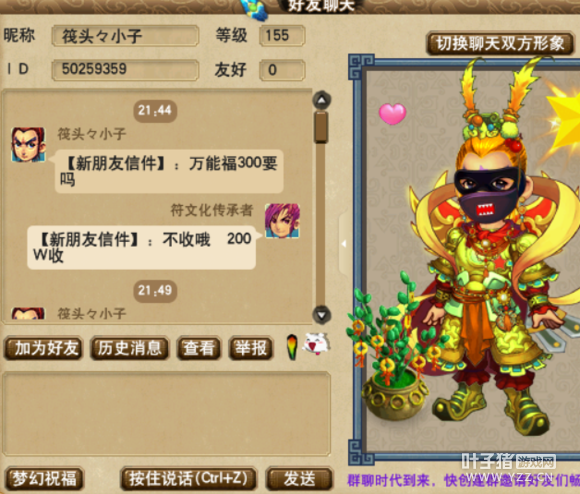The image size is (580, 494).
Task: Click the red-haired avatar of 筏头々小子
Action: coord(28,145)
